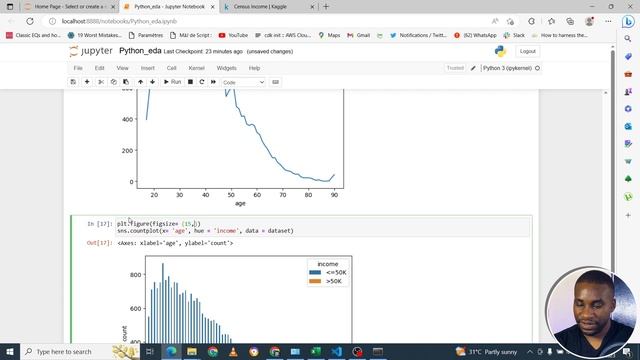
Task: Open the Edit menu
Action: click(100, 68)
